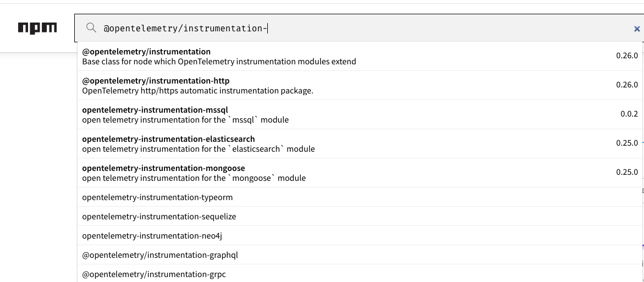Click the 'Base class for node' description
Screen dimensions: 644x282
coord(219,62)
